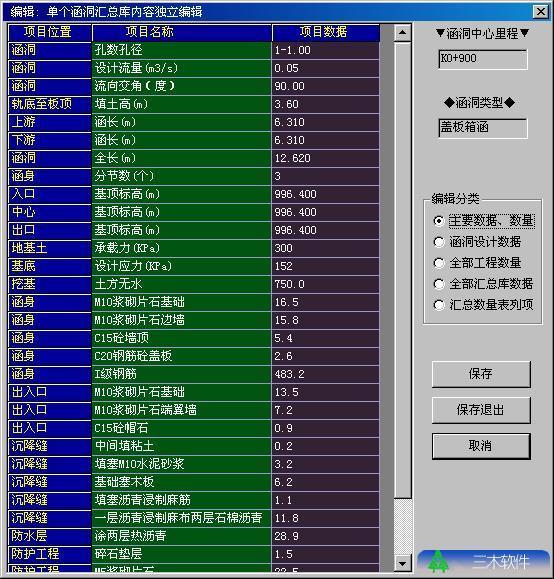This screenshot has width=554, height=579.
Task: Click the 保存退出 button
Action: (x=481, y=410)
